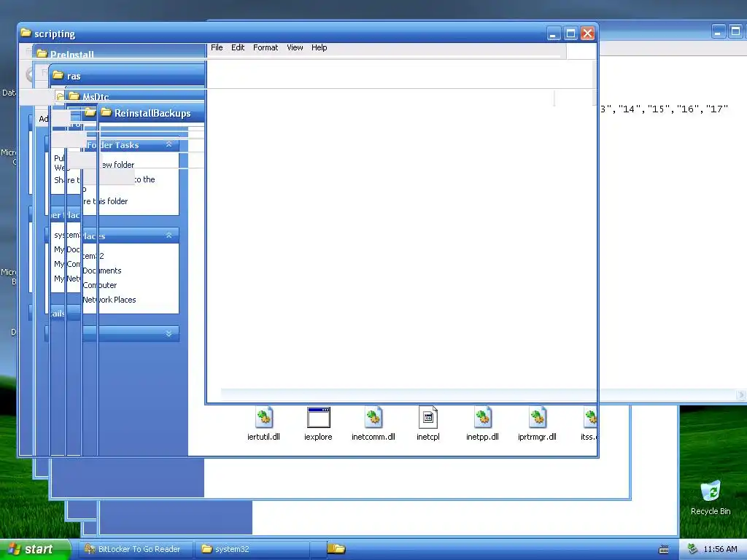
Task: Open the inetcpl control panel file
Action: click(x=427, y=418)
